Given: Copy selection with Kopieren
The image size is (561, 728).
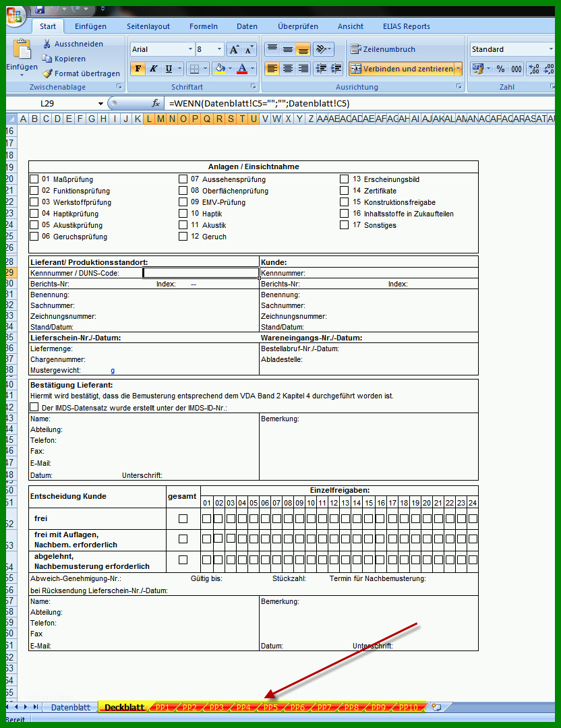Looking at the screenshot, I should 64,59.
